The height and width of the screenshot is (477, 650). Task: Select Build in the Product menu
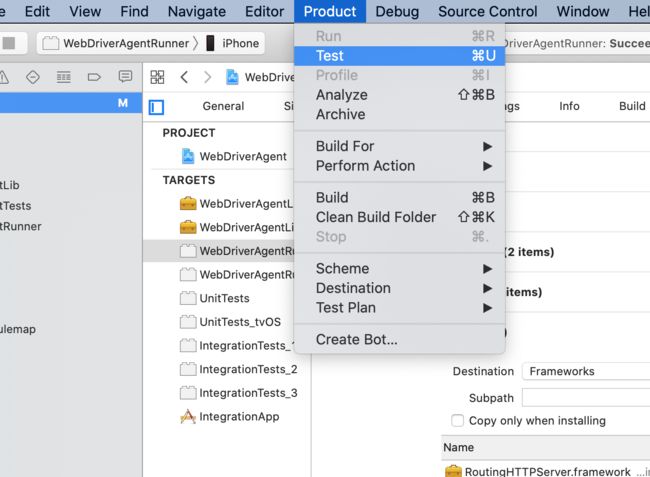pyautogui.click(x=400, y=198)
